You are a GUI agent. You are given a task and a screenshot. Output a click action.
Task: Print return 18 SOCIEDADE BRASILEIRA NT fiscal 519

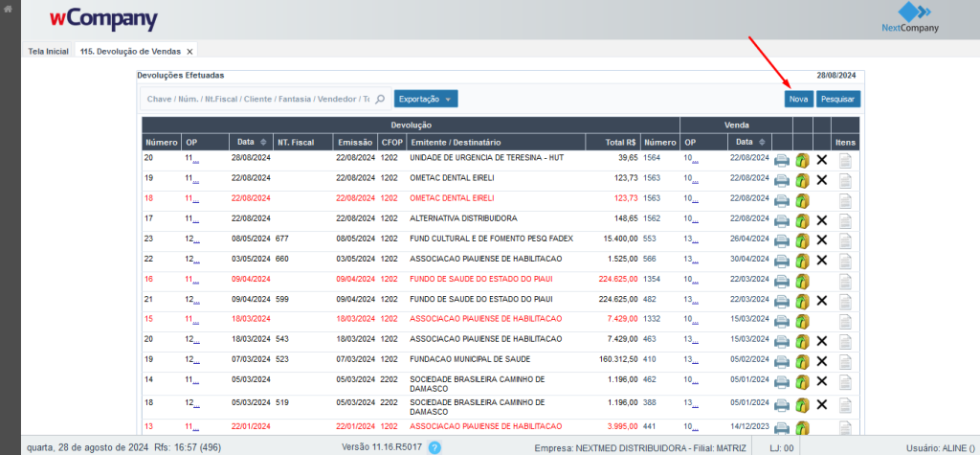(x=782, y=403)
